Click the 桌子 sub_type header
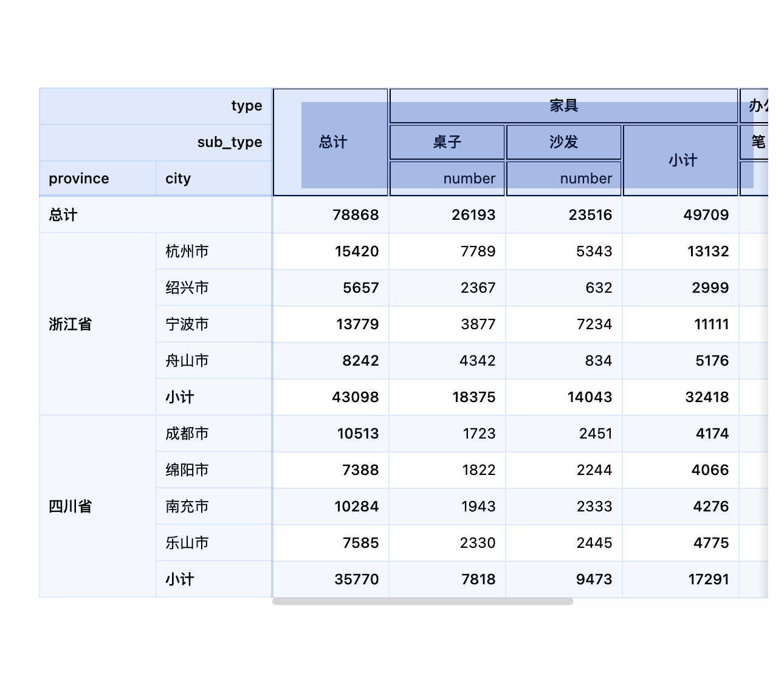Screen dimensions: 784x673 (447, 142)
